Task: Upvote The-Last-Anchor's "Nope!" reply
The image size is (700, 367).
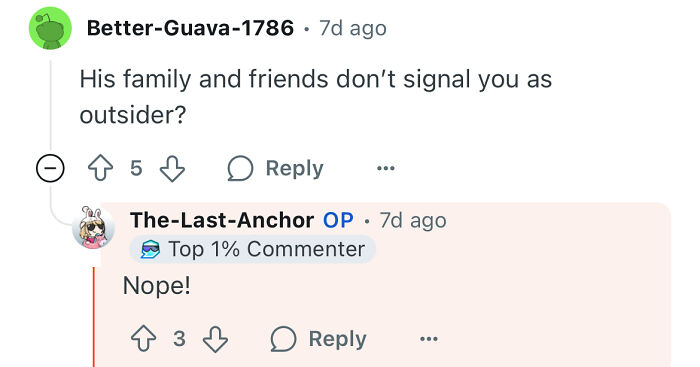Action: pyautogui.click(x=143, y=339)
